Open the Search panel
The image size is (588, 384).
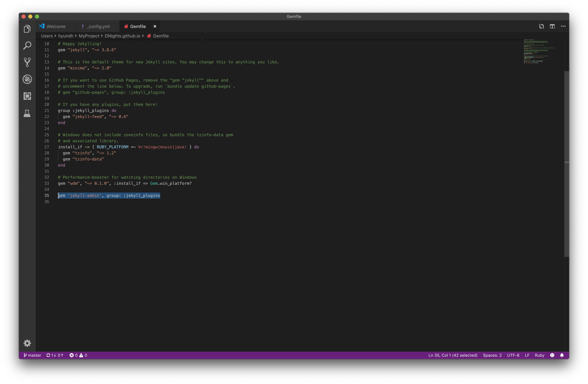click(x=27, y=46)
